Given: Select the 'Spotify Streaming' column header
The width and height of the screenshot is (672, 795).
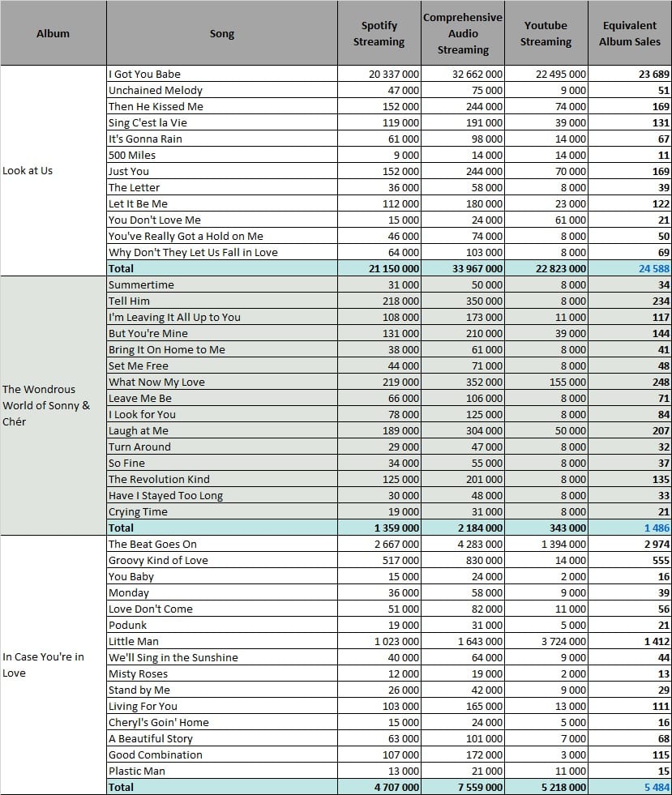Looking at the screenshot, I should pos(379,33).
